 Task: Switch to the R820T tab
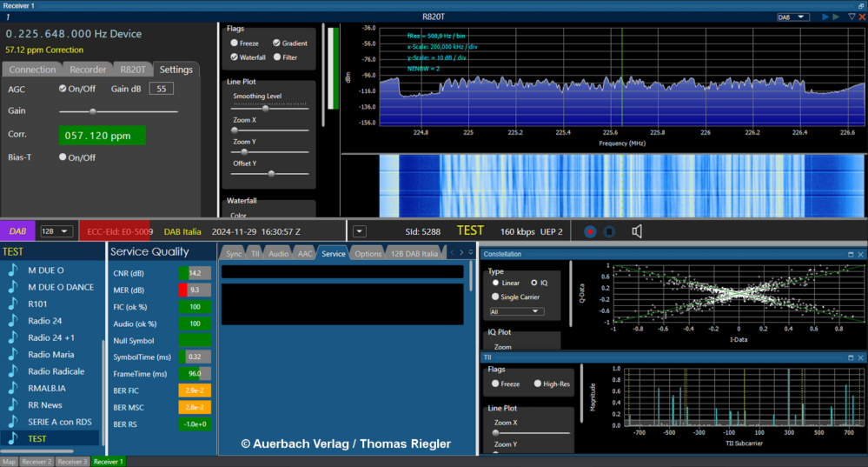133,70
